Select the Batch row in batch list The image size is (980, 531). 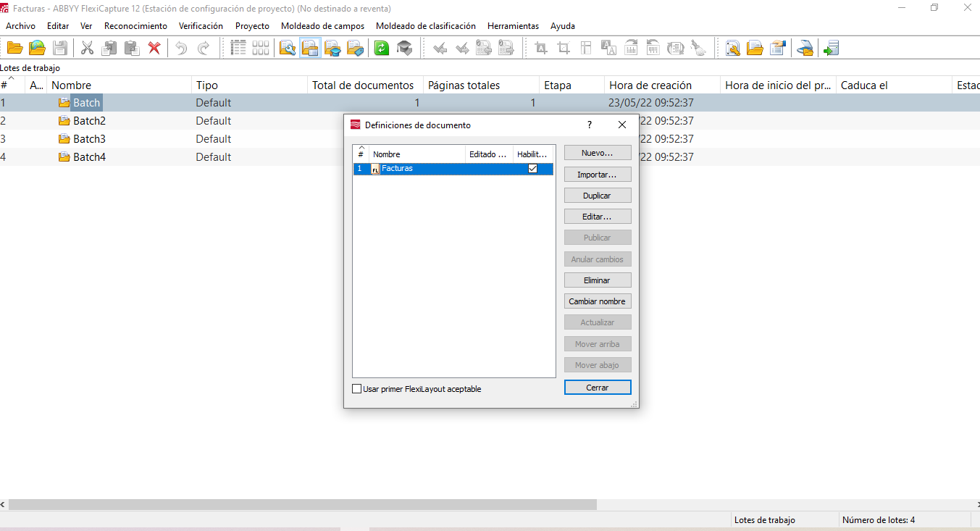[490, 103]
